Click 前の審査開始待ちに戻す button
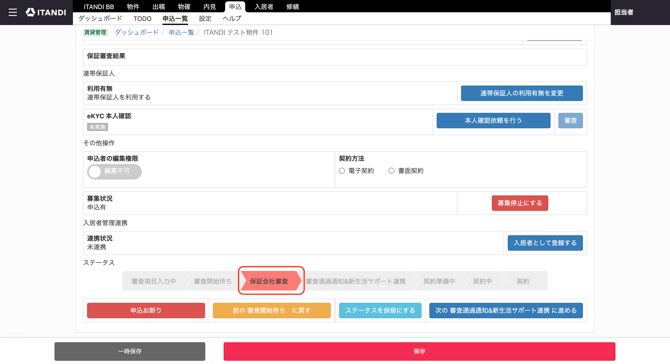670x364 pixels. tap(272, 311)
